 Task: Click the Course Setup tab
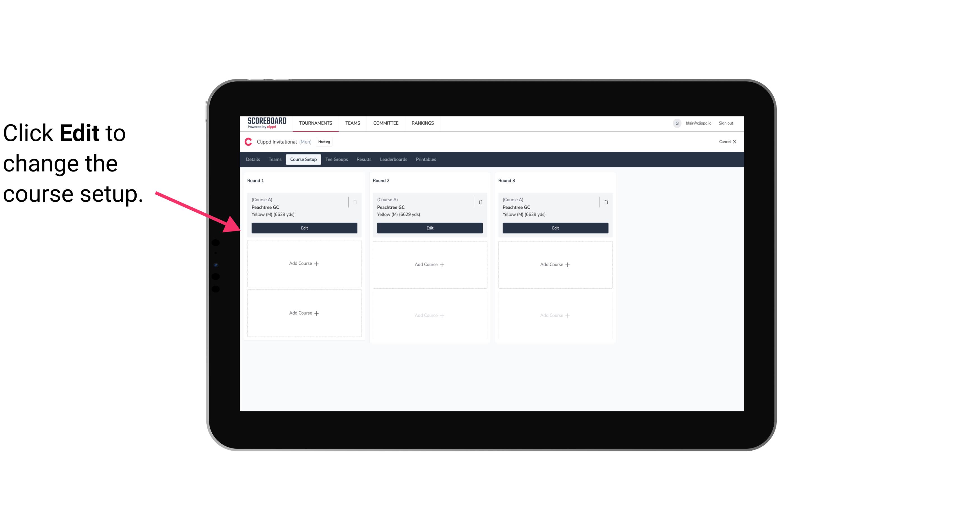[303, 159]
